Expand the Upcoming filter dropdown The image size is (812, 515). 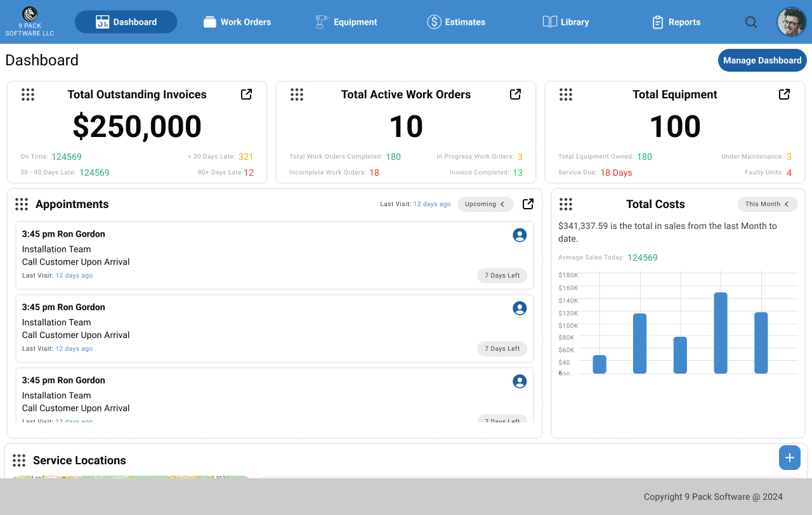tap(485, 204)
